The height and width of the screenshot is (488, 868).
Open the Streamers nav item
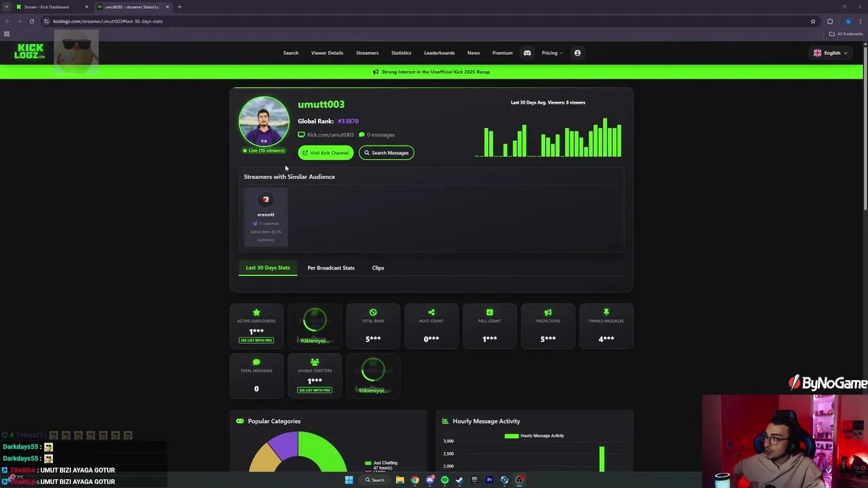[x=367, y=53]
